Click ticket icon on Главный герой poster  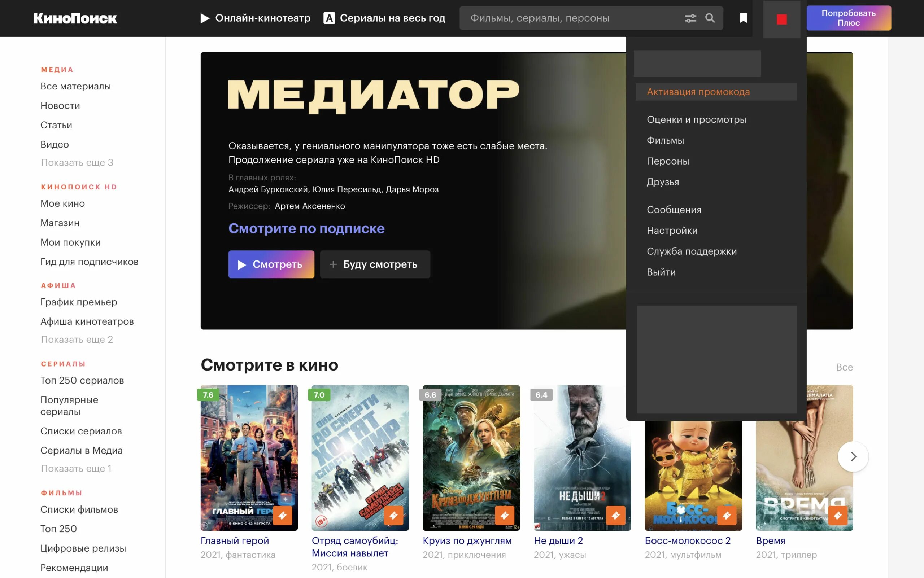point(283,515)
